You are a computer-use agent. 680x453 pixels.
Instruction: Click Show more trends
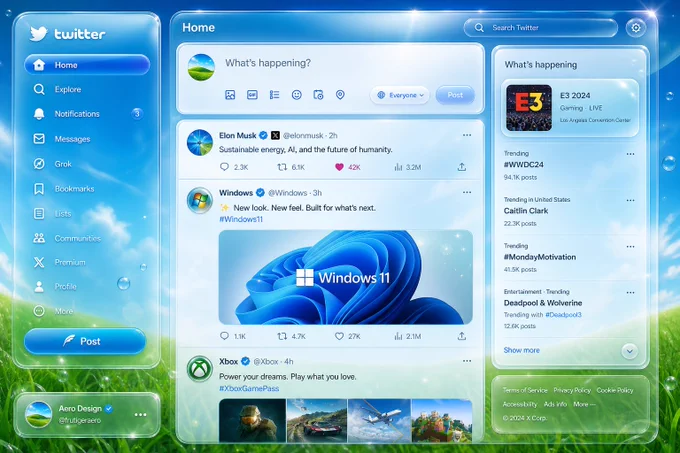pos(522,350)
